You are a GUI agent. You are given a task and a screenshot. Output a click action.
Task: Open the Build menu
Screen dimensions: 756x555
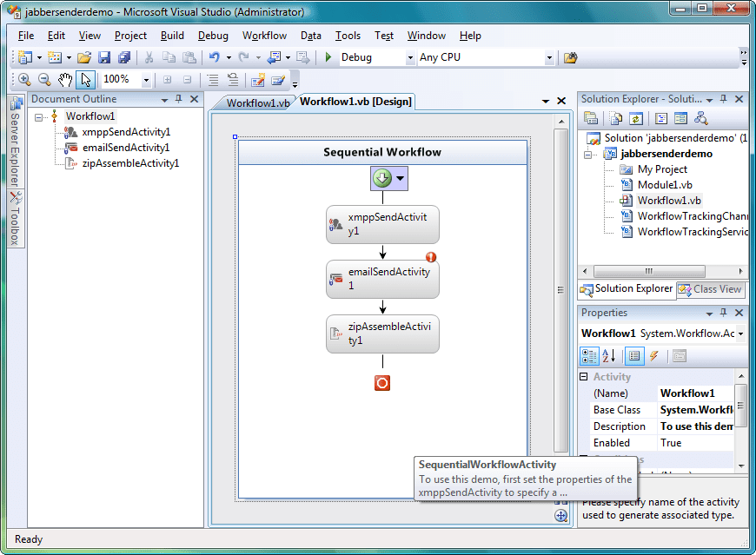172,36
